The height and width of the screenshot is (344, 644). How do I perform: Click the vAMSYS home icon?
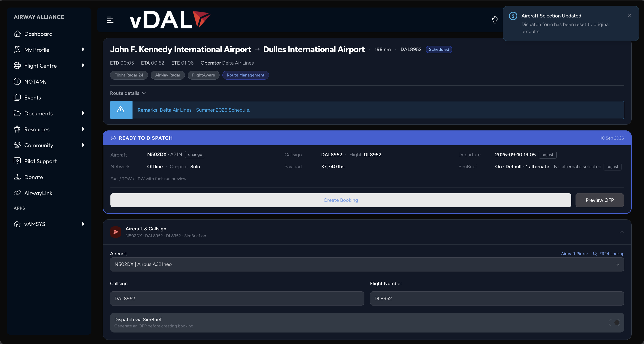[17, 224]
